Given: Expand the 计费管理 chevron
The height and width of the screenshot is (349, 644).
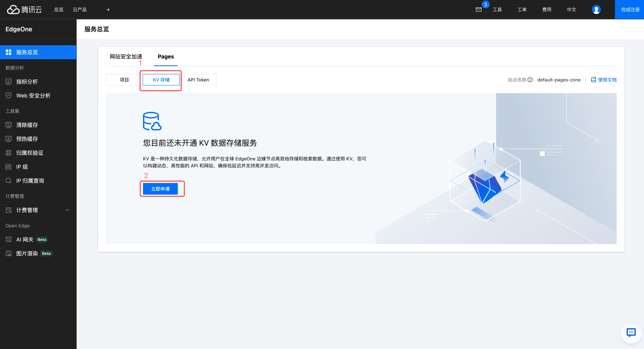Looking at the screenshot, I should [67, 210].
